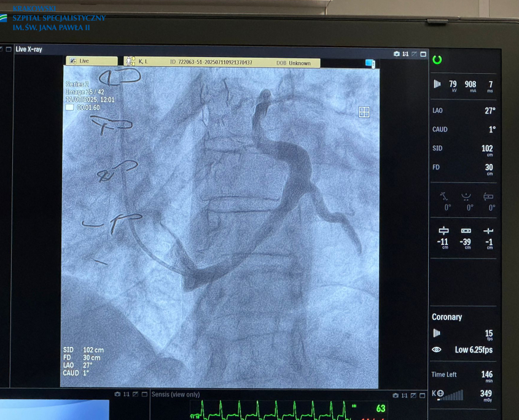Click the table longitudinal icon above -39 cm
This screenshot has height=420, width=519.
(x=466, y=230)
